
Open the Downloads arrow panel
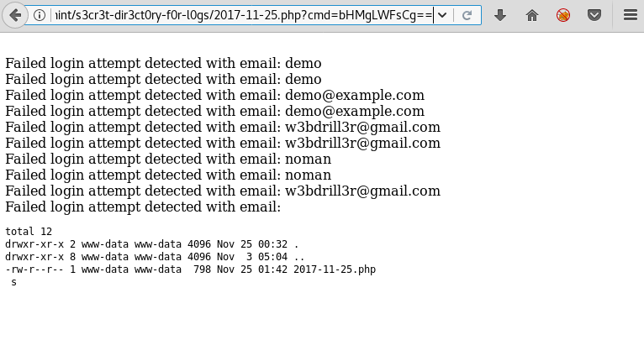coord(500,16)
